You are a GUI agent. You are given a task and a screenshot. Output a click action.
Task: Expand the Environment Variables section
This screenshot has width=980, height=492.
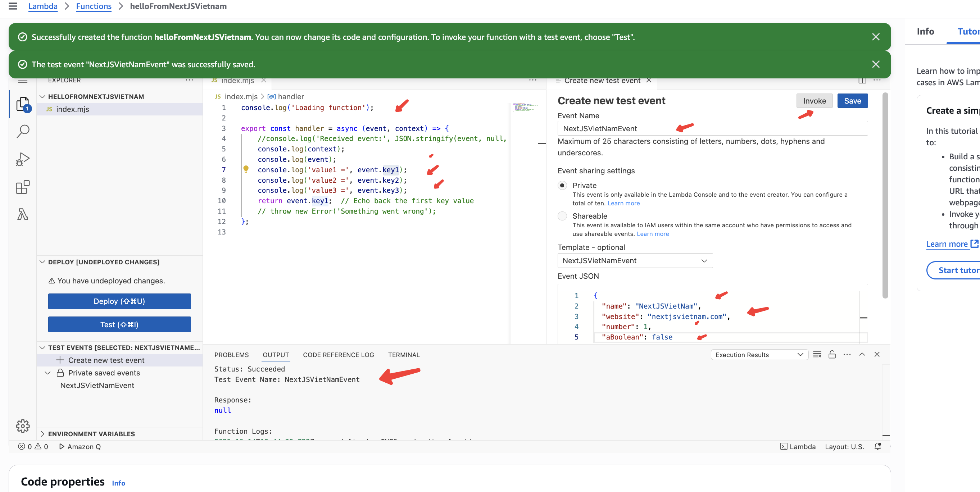tap(91, 434)
